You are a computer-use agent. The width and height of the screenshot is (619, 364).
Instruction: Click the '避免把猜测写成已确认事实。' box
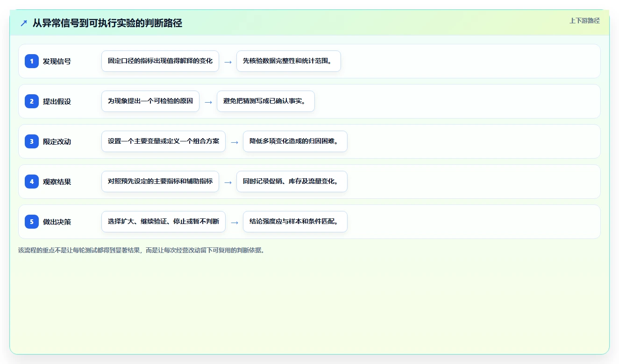click(266, 101)
